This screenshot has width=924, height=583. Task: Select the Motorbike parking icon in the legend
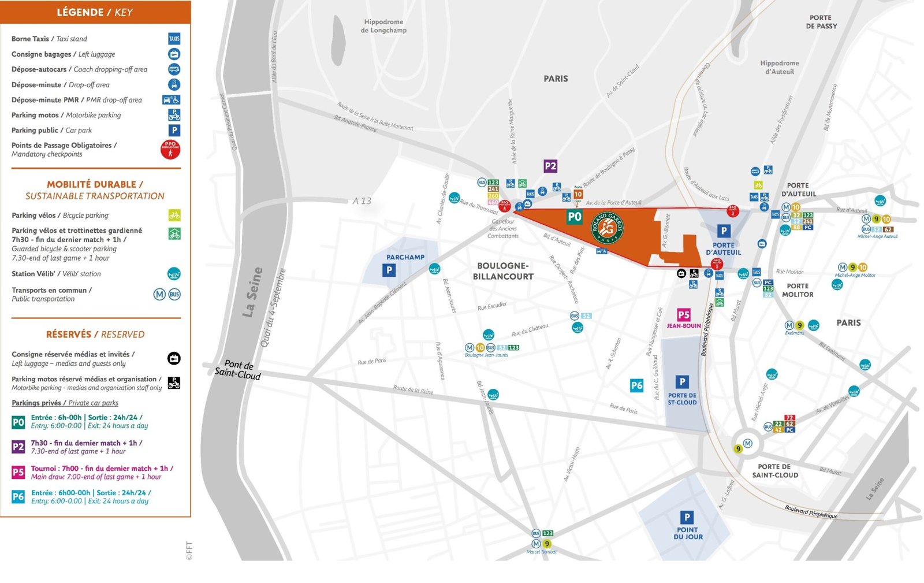174,115
